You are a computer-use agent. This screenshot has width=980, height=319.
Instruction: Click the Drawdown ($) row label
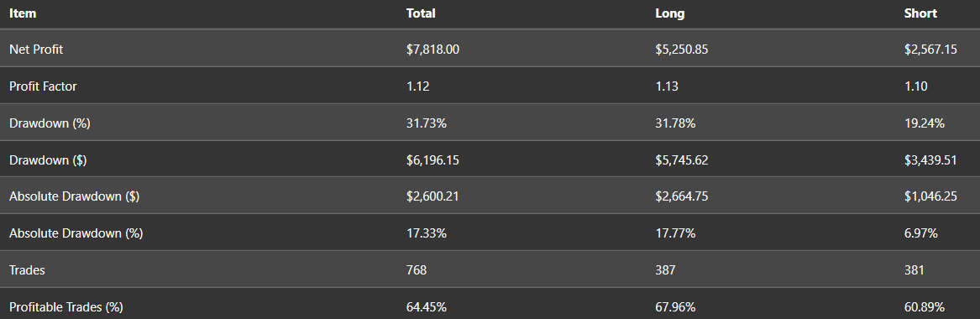48,159
